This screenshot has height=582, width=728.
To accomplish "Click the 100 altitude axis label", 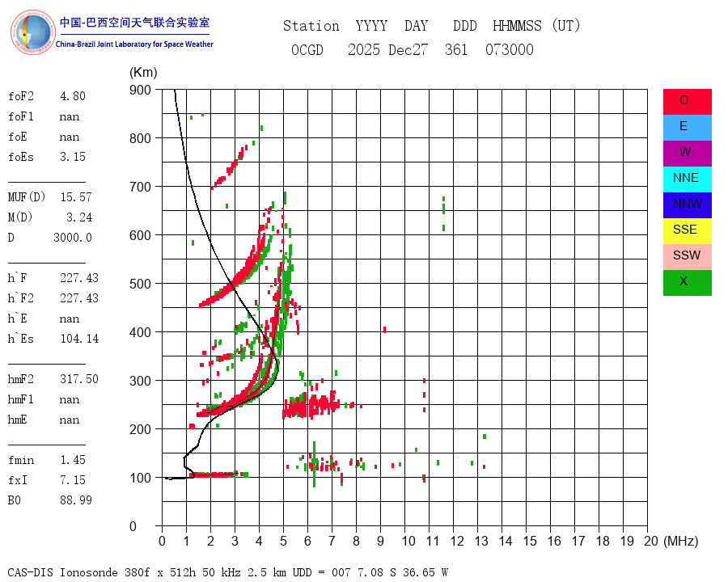I will tap(140, 478).
